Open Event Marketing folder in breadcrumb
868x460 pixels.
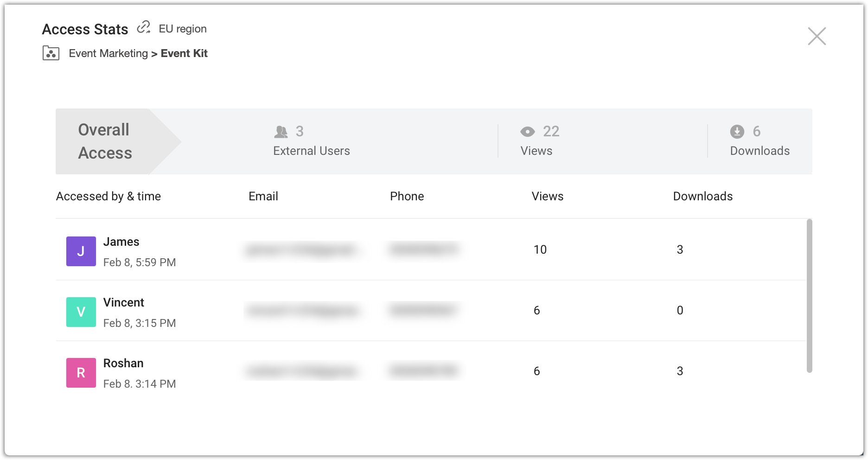tap(108, 53)
